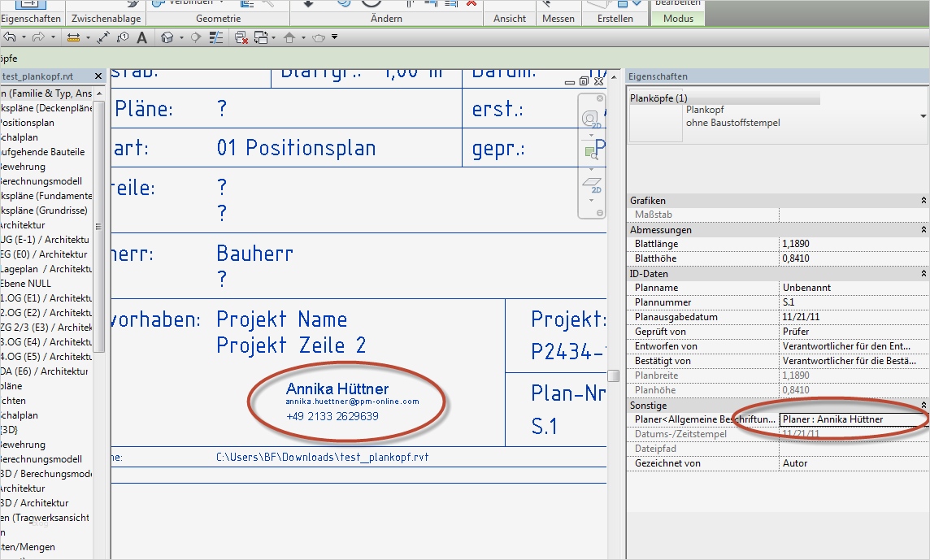Image resolution: width=930 pixels, height=560 pixels.
Task: Open the Undo history dropdown arrow
Action: pos(24,37)
